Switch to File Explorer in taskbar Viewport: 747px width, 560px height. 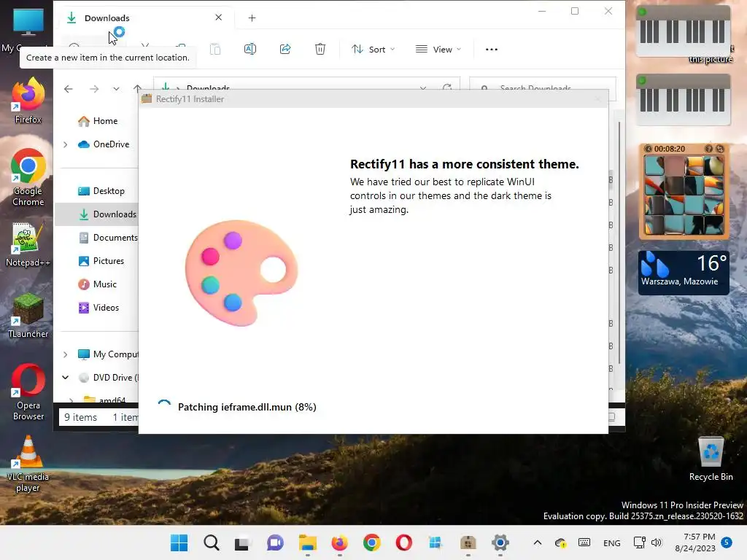[308, 542]
